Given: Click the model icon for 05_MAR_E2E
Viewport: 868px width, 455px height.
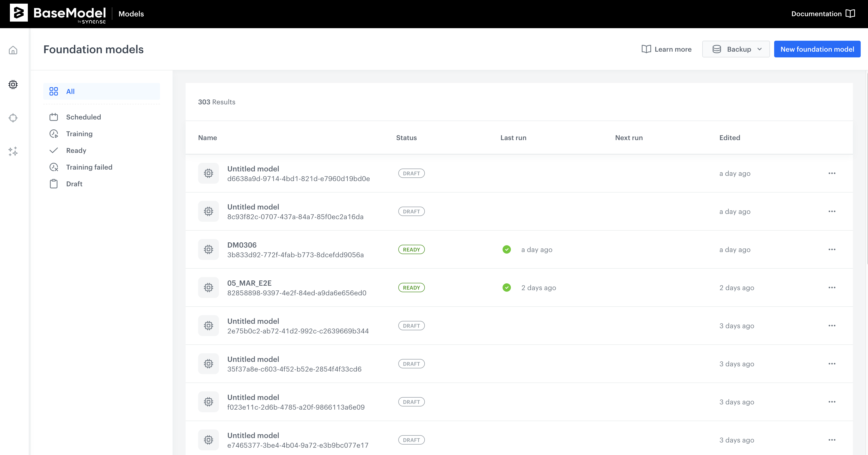Looking at the screenshot, I should tap(208, 288).
